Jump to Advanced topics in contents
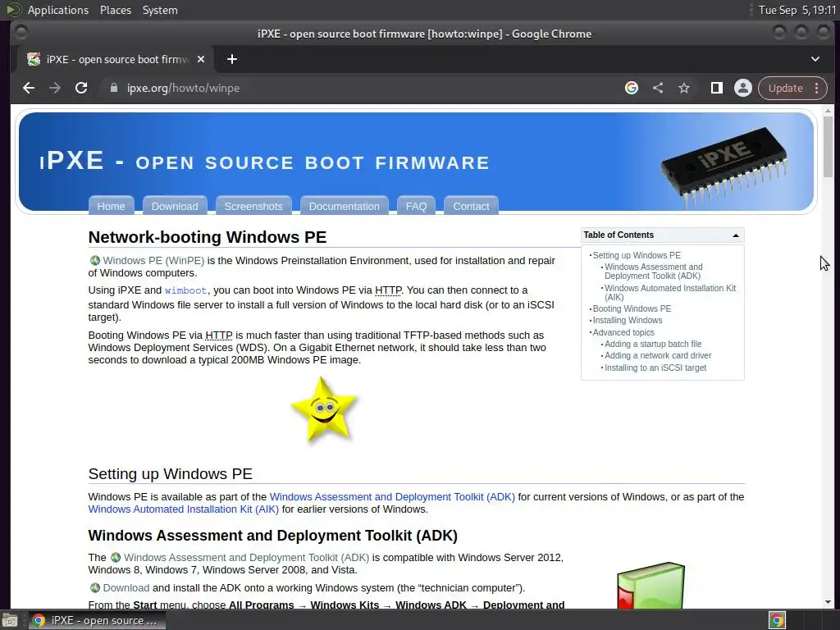 pyautogui.click(x=623, y=333)
